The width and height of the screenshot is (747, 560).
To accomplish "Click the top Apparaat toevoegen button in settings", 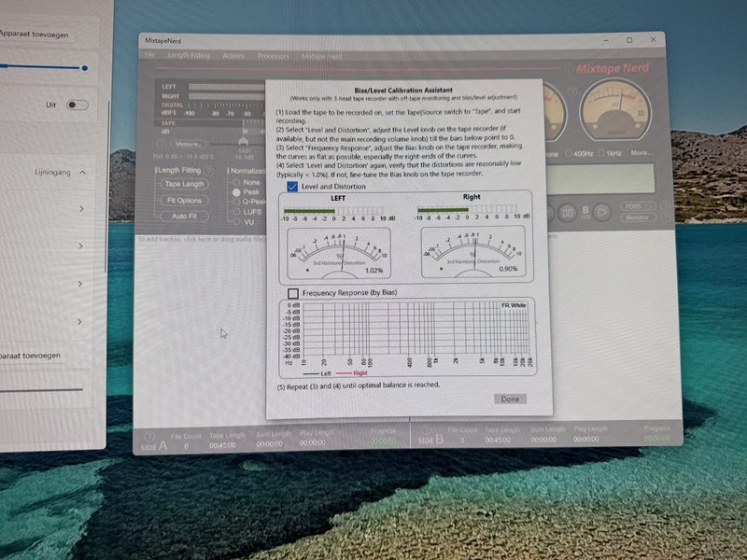I will pyautogui.click(x=35, y=35).
